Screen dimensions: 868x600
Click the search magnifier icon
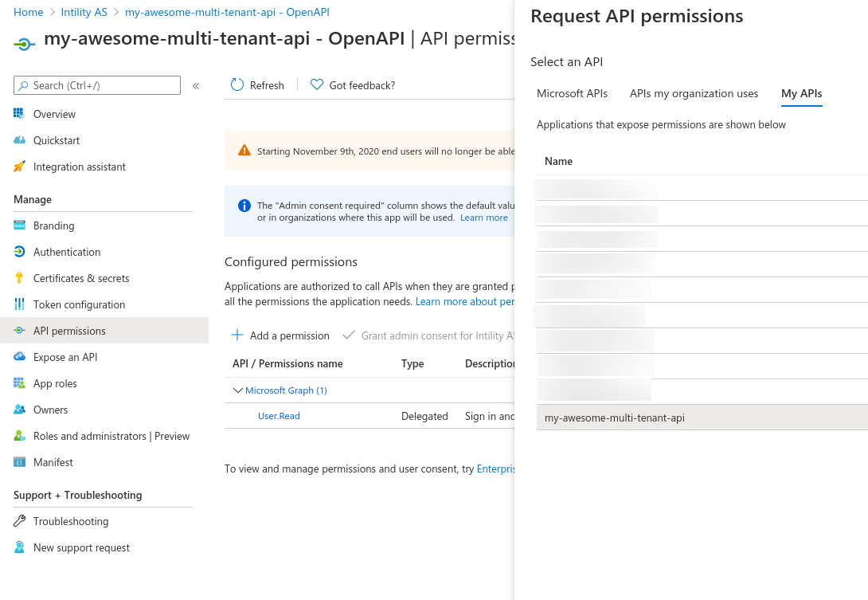23,85
